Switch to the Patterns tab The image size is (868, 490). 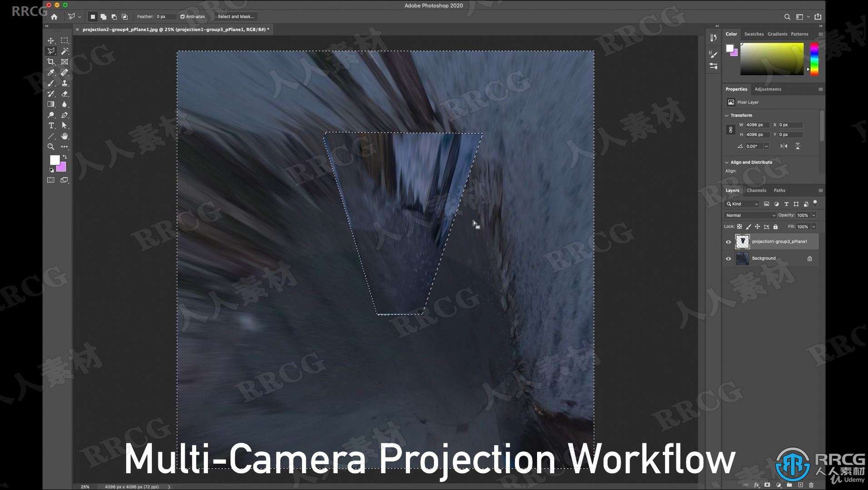pyautogui.click(x=799, y=34)
